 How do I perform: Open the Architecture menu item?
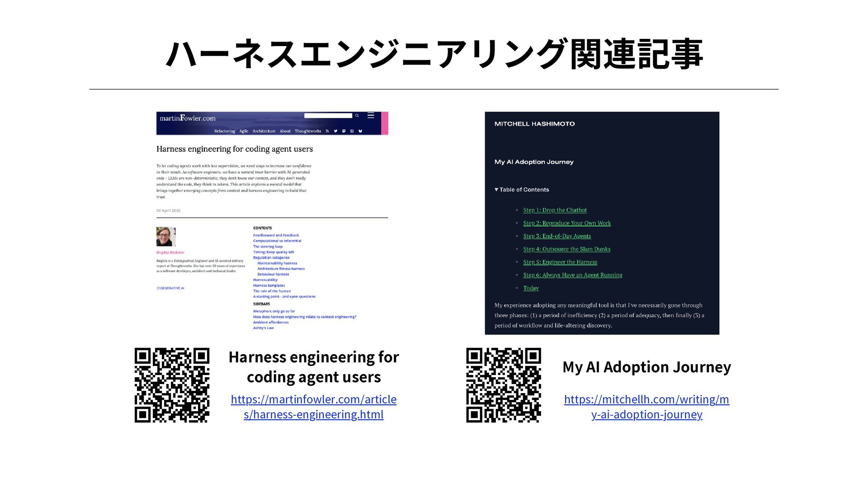pos(264,131)
